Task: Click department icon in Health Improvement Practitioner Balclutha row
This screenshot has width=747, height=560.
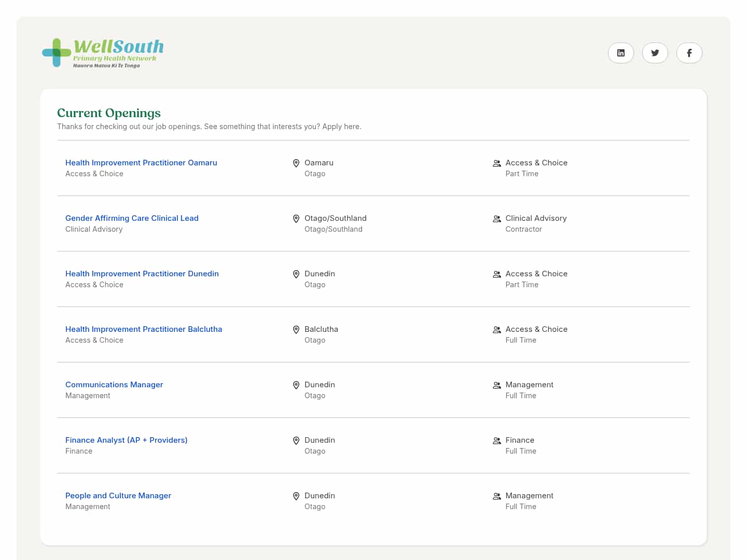Action: (x=497, y=330)
